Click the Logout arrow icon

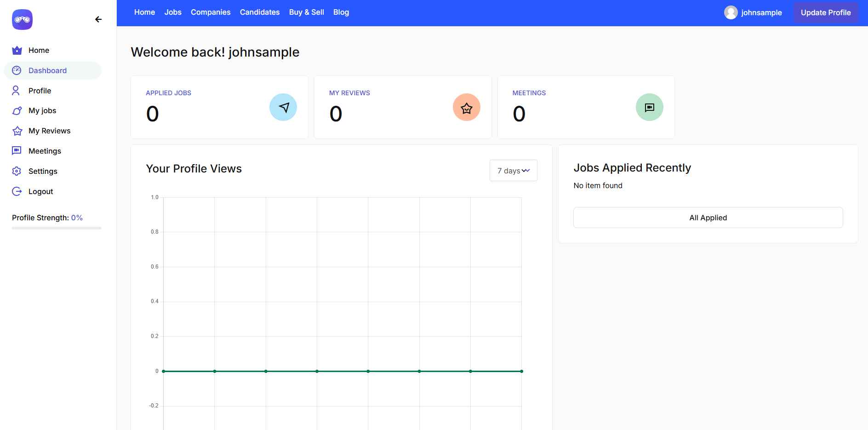[17, 191]
